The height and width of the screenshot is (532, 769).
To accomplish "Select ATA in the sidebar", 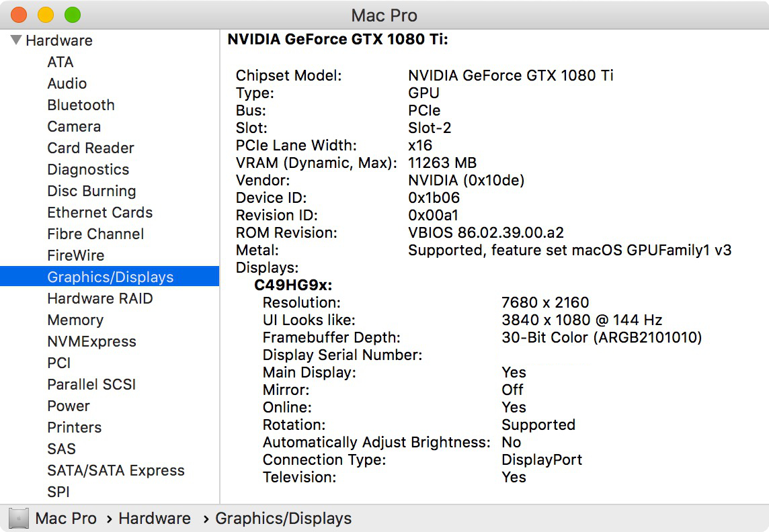I will click(x=60, y=62).
